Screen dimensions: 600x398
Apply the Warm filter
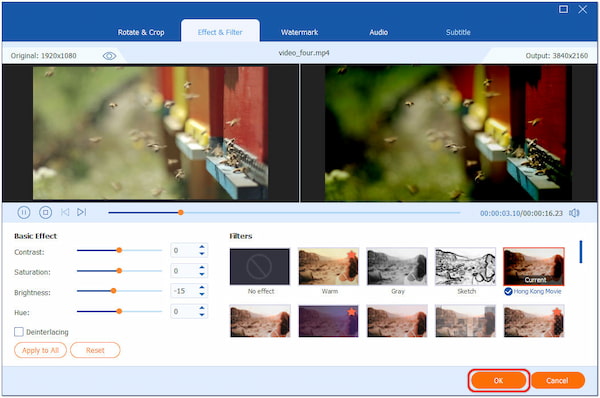click(329, 267)
